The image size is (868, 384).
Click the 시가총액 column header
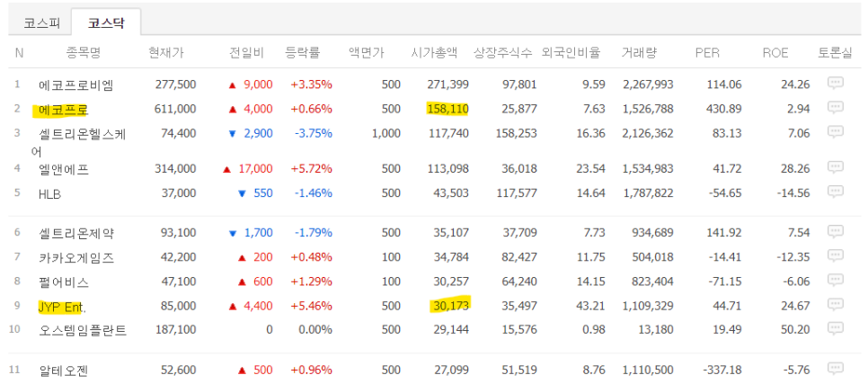(x=434, y=53)
